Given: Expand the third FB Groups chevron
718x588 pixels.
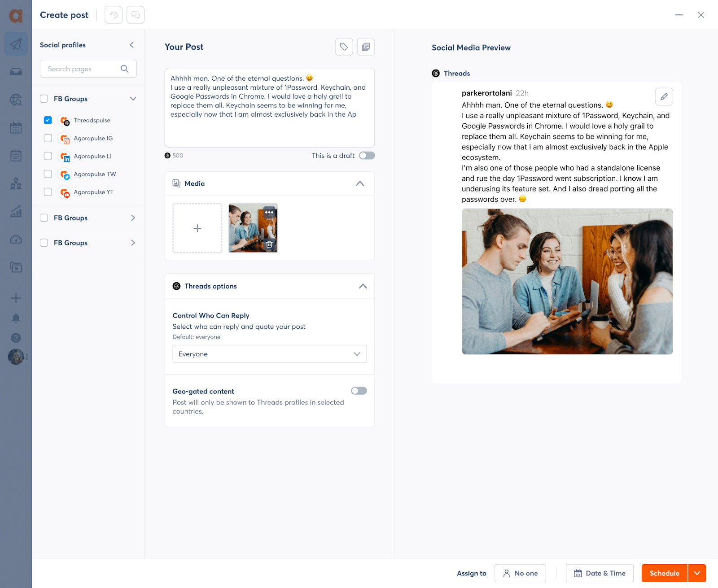Looking at the screenshot, I should click(133, 243).
